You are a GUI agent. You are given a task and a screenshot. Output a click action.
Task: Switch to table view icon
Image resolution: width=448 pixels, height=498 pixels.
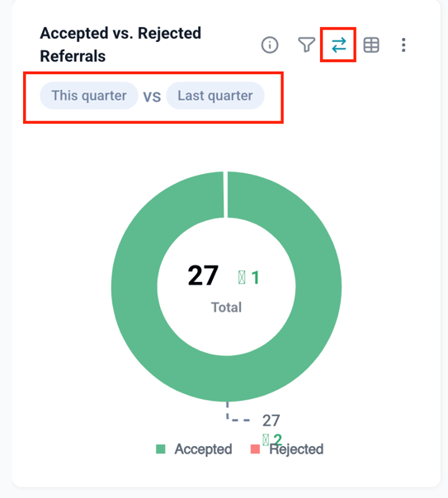pos(371,45)
